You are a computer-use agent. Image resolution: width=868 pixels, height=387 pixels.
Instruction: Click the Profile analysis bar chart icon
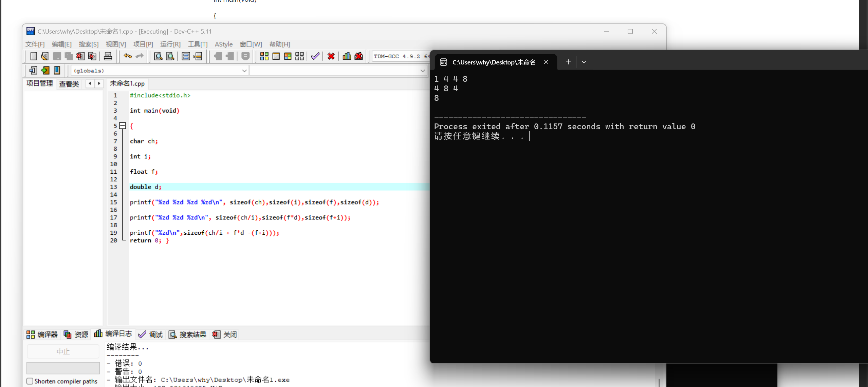tap(347, 56)
